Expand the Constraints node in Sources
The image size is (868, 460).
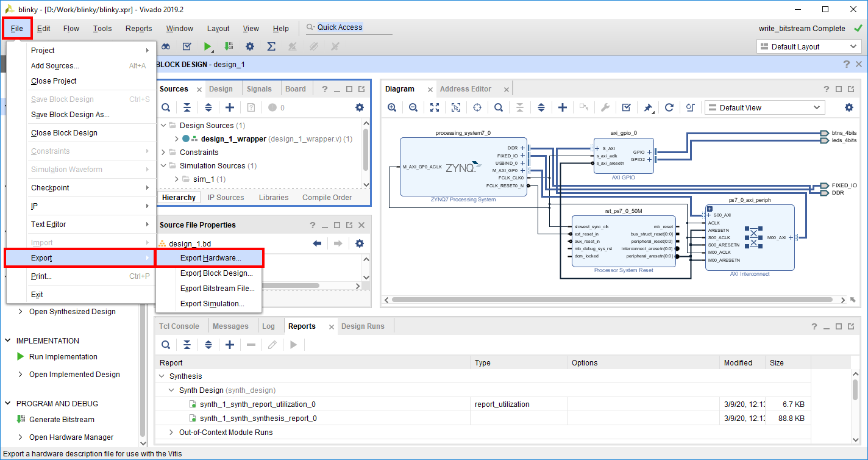163,153
